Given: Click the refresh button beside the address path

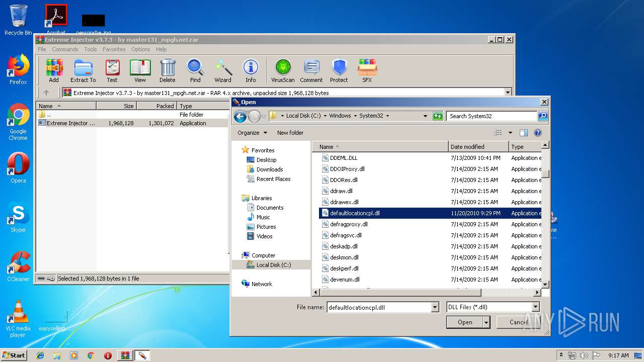Looking at the screenshot, I should pyautogui.click(x=437, y=116).
